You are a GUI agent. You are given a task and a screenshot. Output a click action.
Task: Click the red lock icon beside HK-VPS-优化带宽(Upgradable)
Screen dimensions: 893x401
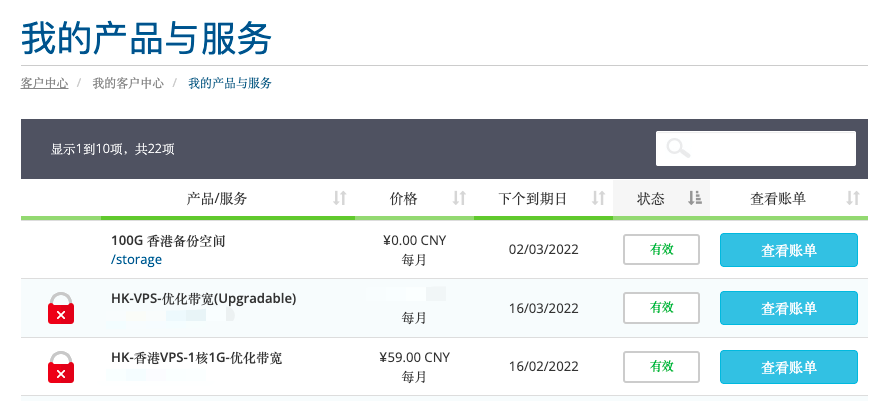[x=61, y=308]
